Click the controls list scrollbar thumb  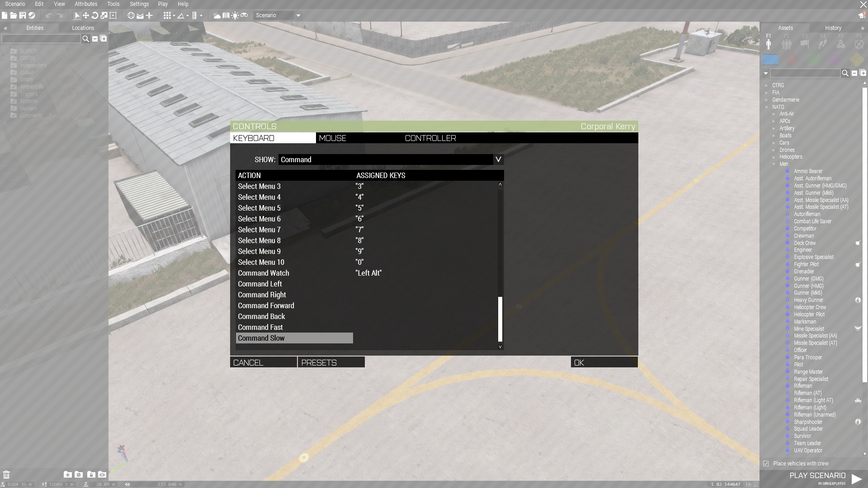(x=500, y=319)
